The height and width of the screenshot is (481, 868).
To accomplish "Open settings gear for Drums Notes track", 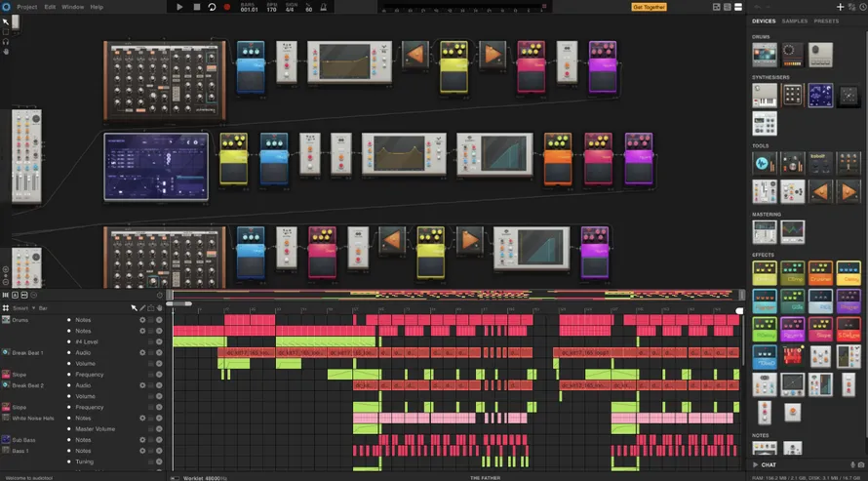I will click(x=142, y=320).
